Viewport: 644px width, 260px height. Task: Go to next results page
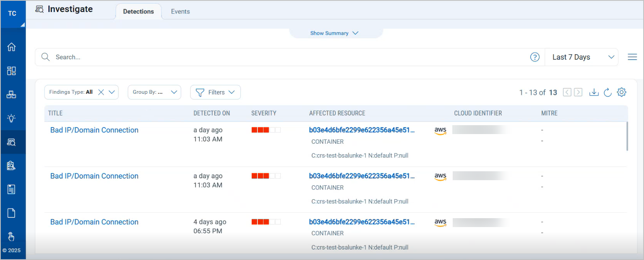pos(578,92)
